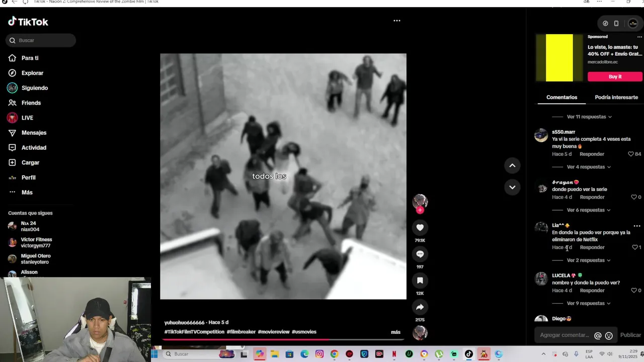Viewport: 644px width, 362px height.
Task: Open the #filmbreaker hashtag
Action: tap(241, 332)
